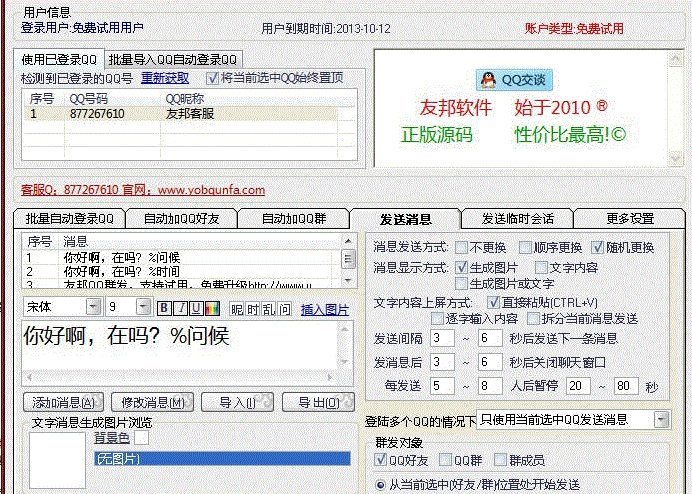Click message list vertical scrollbar
692x494 pixels.
coord(348,260)
